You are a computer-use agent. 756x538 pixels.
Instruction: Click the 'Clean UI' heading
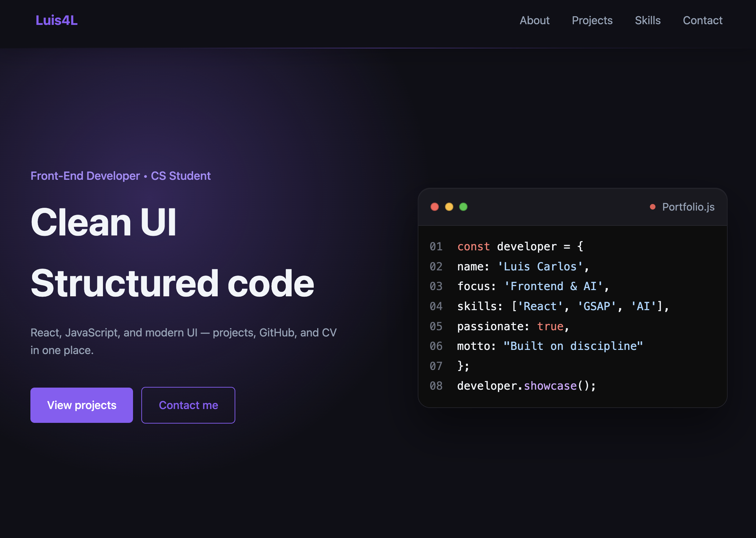tap(104, 222)
